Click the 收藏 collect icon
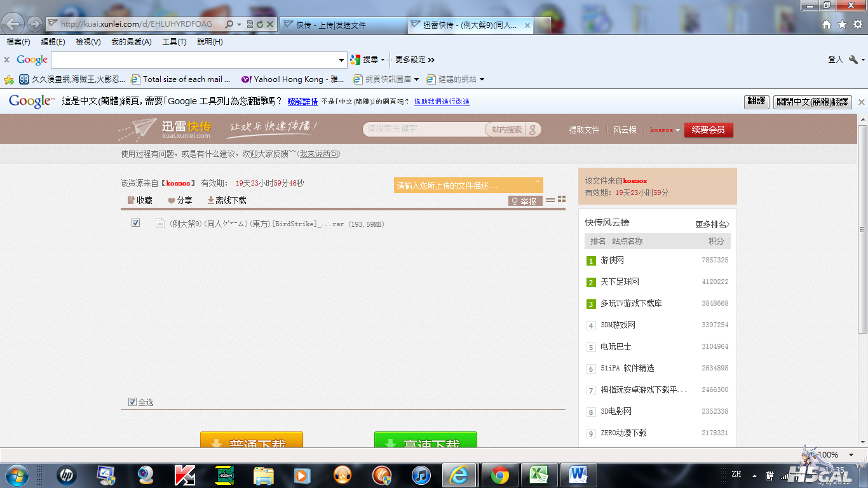This screenshot has height=488, width=868. pyautogui.click(x=132, y=200)
